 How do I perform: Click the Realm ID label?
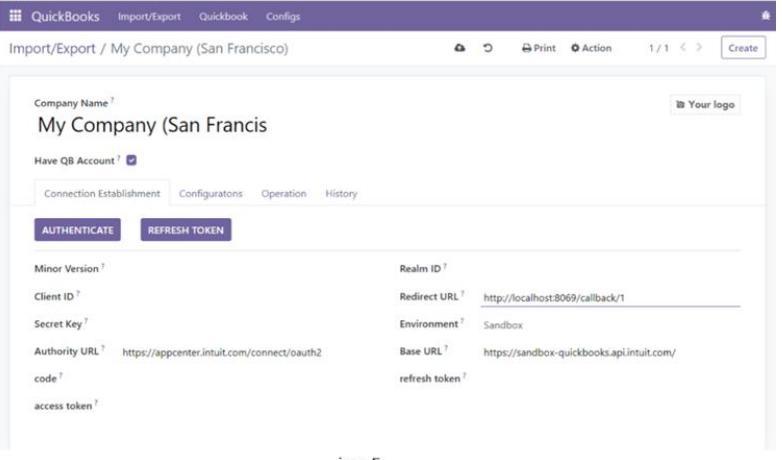click(420, 268)
